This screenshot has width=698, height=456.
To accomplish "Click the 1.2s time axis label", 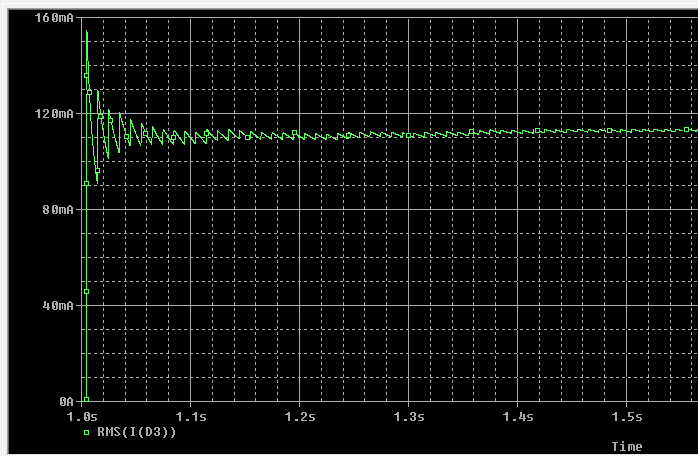I will (299, 415).
